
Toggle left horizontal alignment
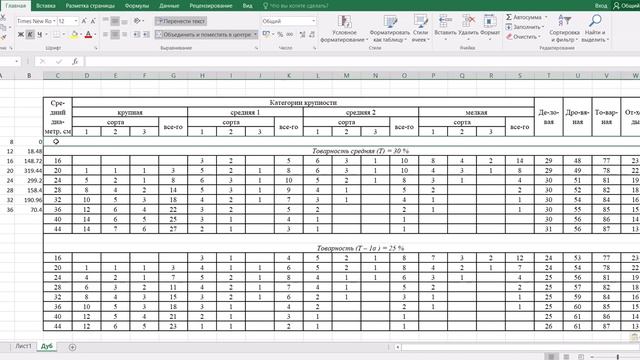pos(105,35)
